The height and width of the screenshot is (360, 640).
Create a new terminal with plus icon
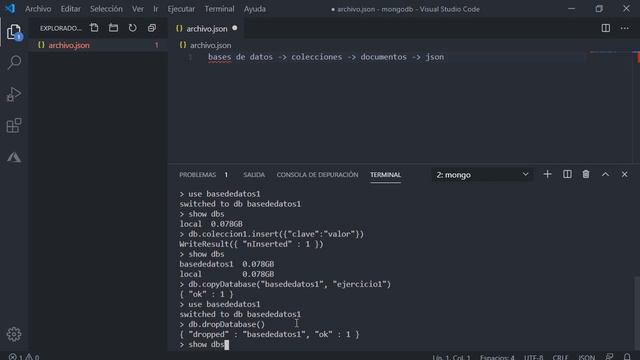(547, 174)
